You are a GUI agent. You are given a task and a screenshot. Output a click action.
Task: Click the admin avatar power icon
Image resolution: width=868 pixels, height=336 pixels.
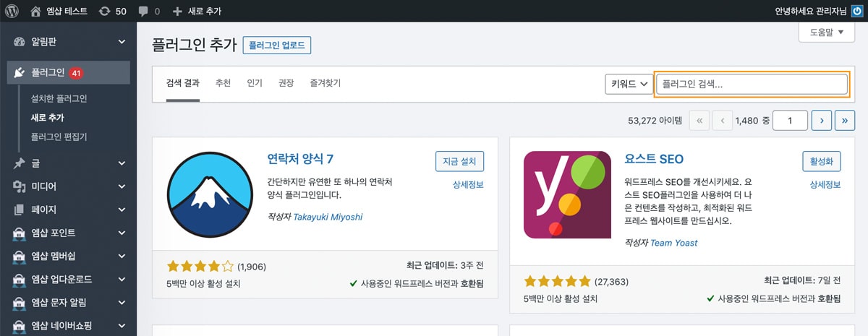pyautogui.click(x=856, y=11)
